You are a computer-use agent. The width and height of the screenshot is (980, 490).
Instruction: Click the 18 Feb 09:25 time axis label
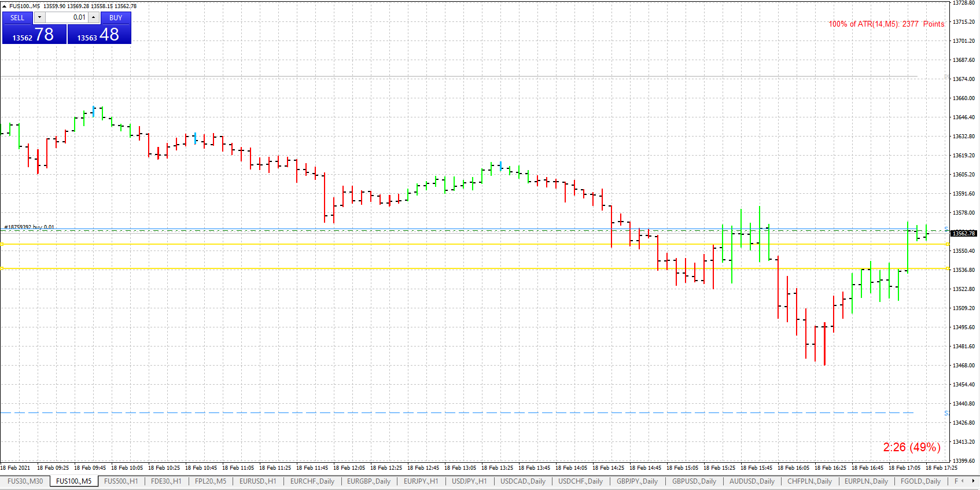pyautogui.click(x=53, y=467)
